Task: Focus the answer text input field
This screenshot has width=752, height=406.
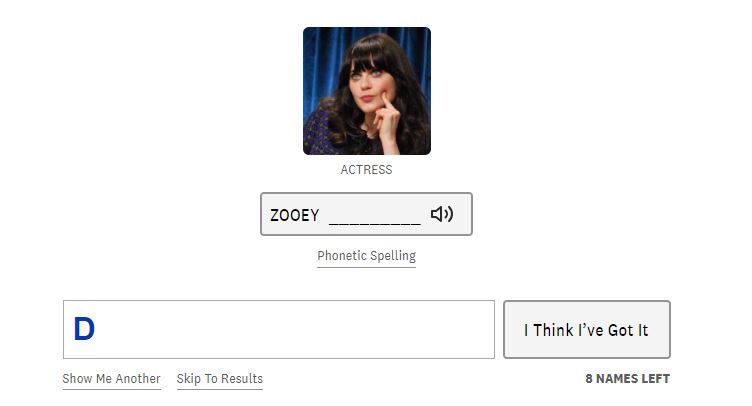Action: (279, 329)
